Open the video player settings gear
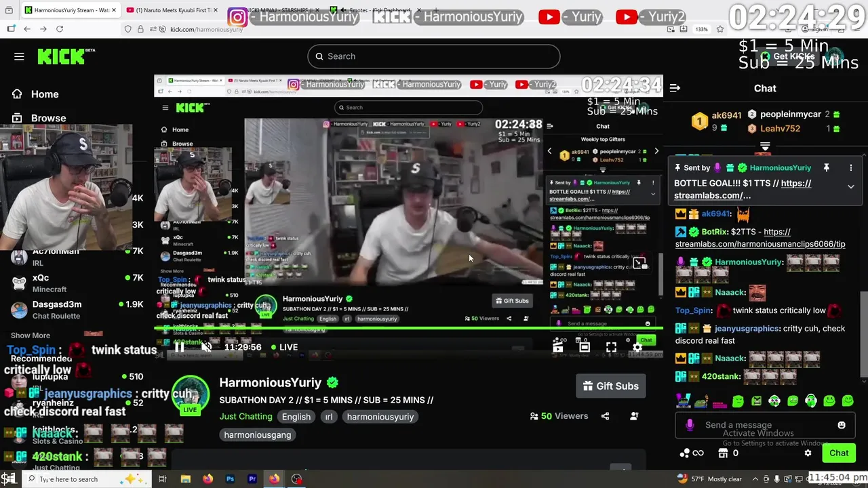The width and height of the screenshot is (868, 488). pos(637,347)
